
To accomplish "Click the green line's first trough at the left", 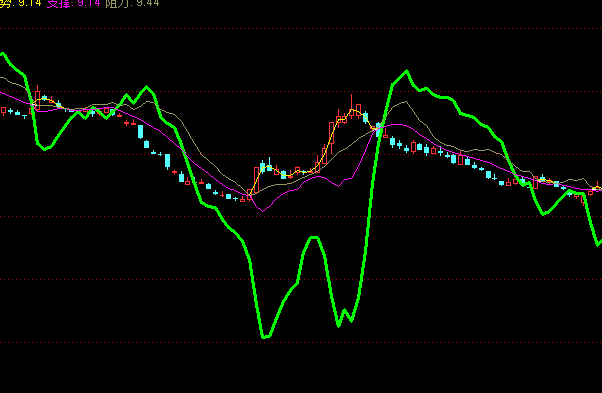I will pyautogui.click(x=45, y=149).
